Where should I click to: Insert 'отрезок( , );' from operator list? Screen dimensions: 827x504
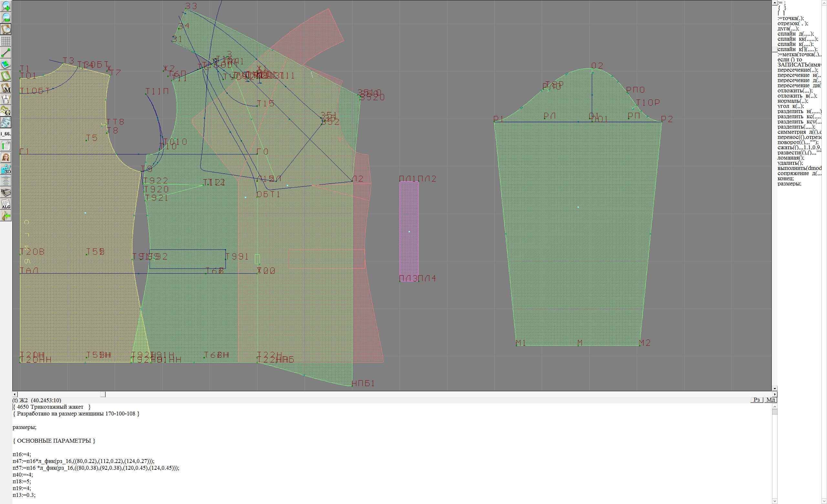coord(793,24)
